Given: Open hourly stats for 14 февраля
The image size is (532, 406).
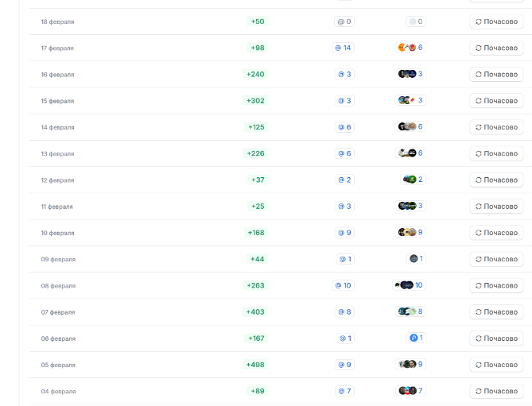Looking at the screenshot, I should tap(496, 127).
